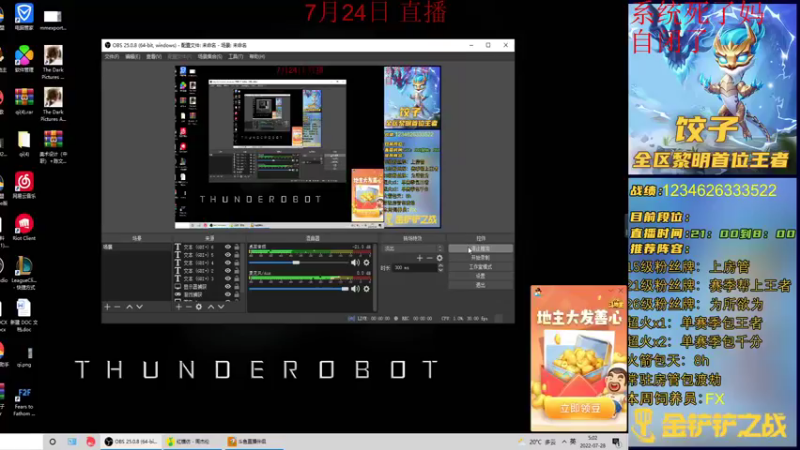The width and height of the screenshot is (800, 450).
Task: Click the 停止推流 stop streaming button
Action: tap(481, 248)
